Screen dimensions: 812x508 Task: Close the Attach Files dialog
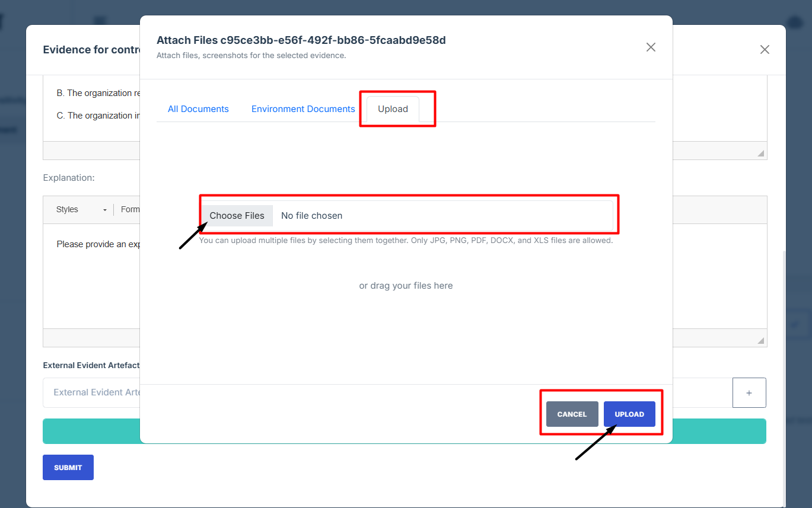point(651,47)
